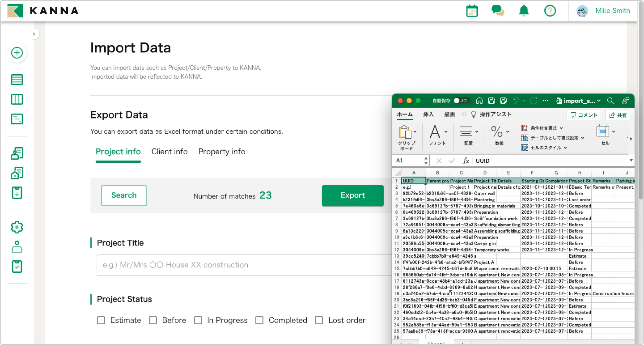
Task: Check the In Progress checkbox
Action: pos(198,320)
